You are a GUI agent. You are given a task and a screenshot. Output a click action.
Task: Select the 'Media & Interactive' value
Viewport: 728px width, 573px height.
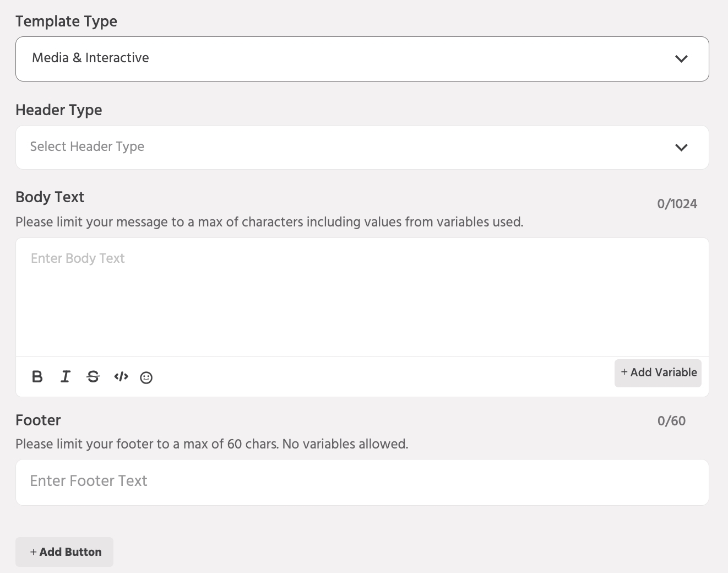(x=90, y=58)
